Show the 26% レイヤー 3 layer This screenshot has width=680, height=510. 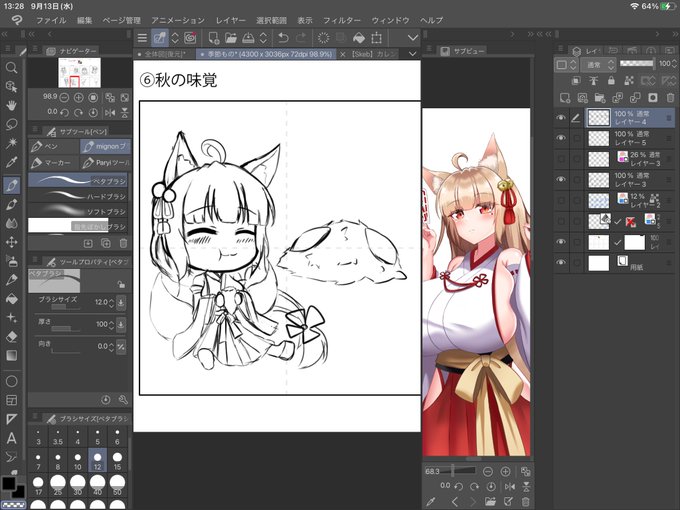click(x=561, y=159)
